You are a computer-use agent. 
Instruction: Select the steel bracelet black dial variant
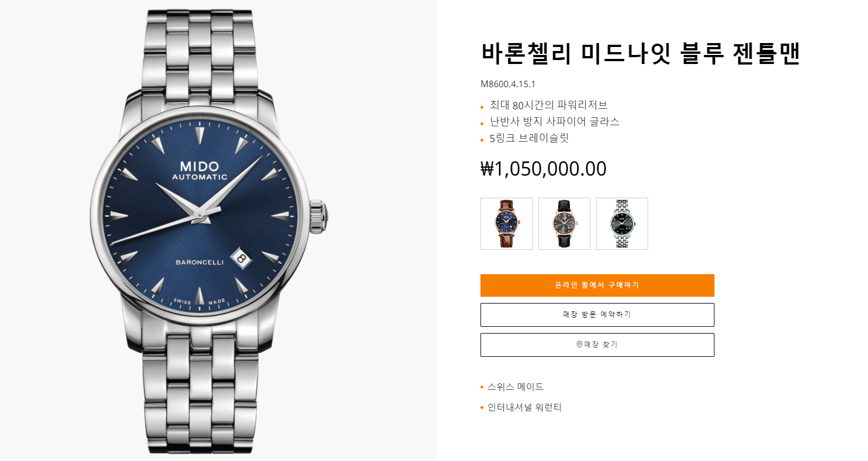[622, 224]
